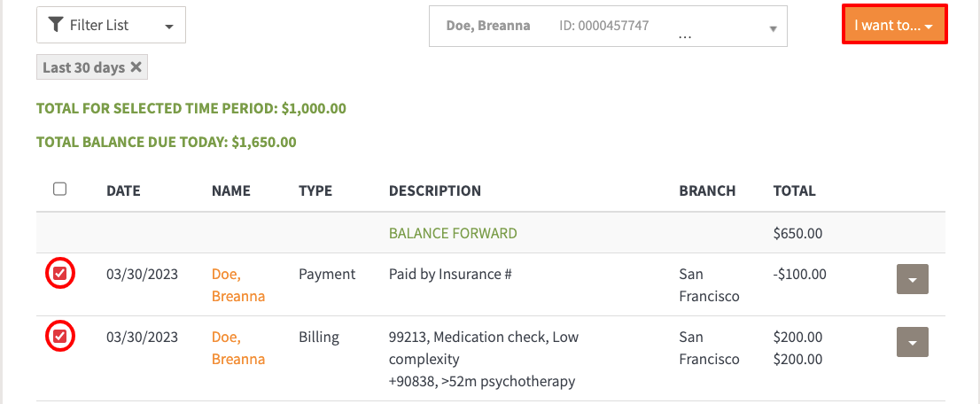This screenshot has width=980, height=404.
Task: Open Payment row action arrow menu
Action: (913, 280)
